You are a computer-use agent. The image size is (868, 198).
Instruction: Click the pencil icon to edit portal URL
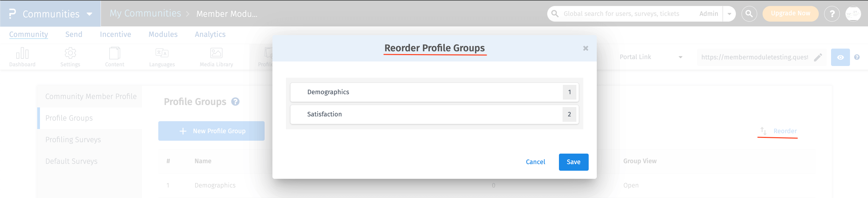click(x=818, y=57)
